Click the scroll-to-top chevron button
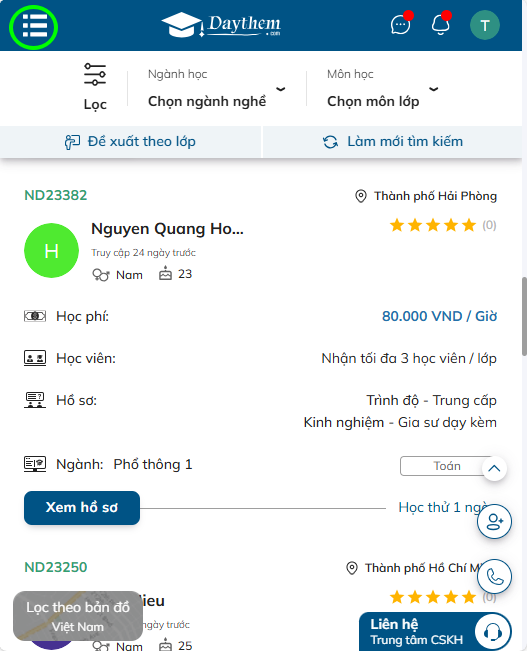Screen dimensions: 527x651 click(494, 469)
